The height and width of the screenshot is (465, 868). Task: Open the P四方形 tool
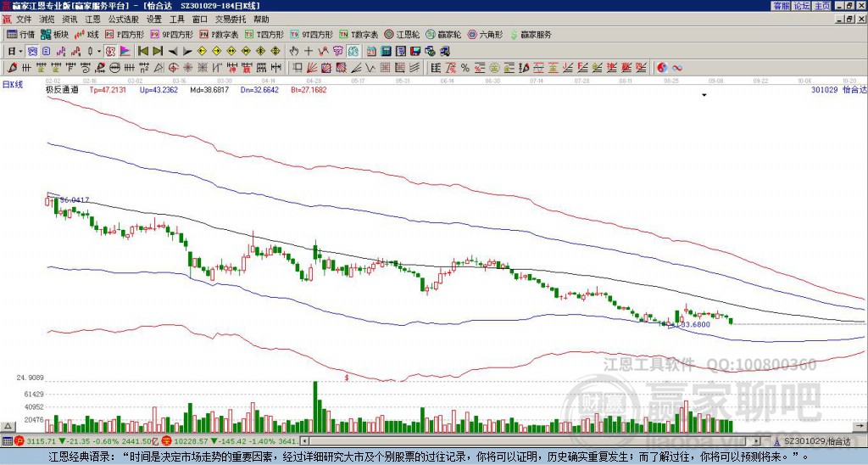125,34
